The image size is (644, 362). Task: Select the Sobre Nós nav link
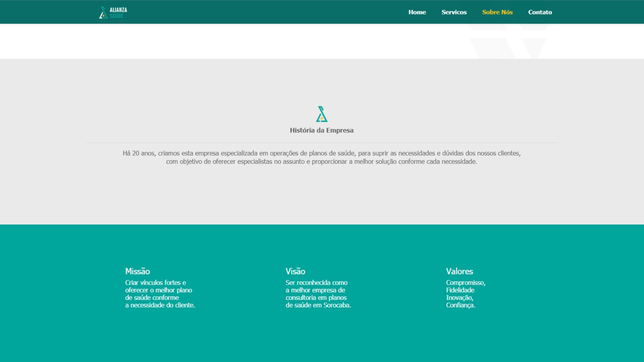(x=497, y=12)
